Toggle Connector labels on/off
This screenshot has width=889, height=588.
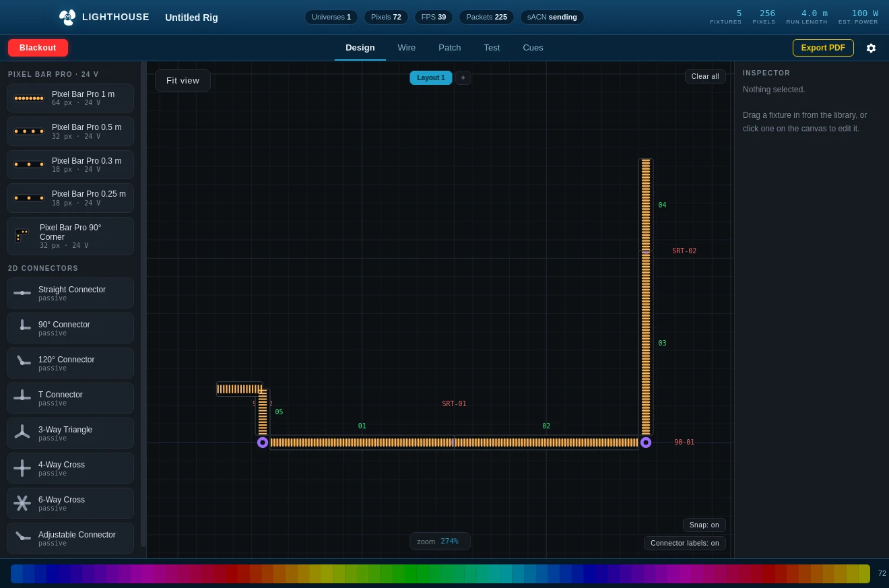pos(685,544)
